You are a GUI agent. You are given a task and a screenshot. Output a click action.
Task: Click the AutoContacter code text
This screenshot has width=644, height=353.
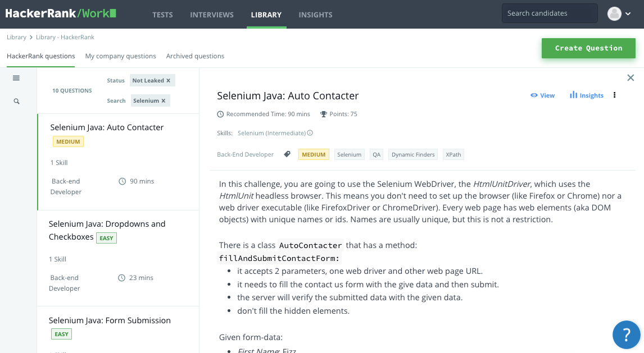click(311, 245)
